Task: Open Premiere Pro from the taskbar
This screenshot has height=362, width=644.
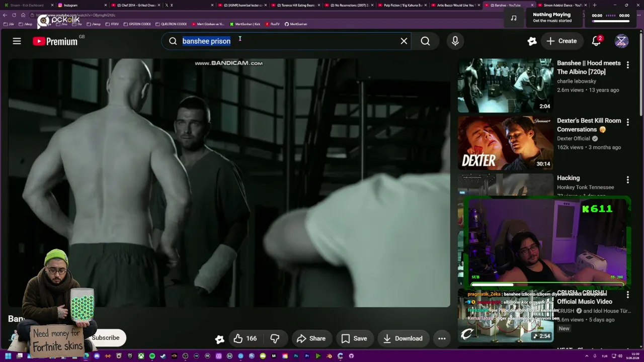Action: (x=307, y=356)
